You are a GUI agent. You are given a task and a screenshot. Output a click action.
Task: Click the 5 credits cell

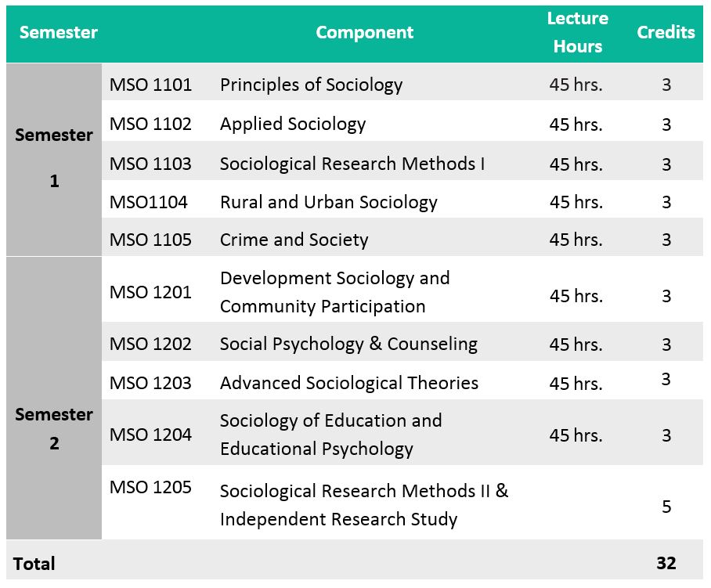coord(666,507)
